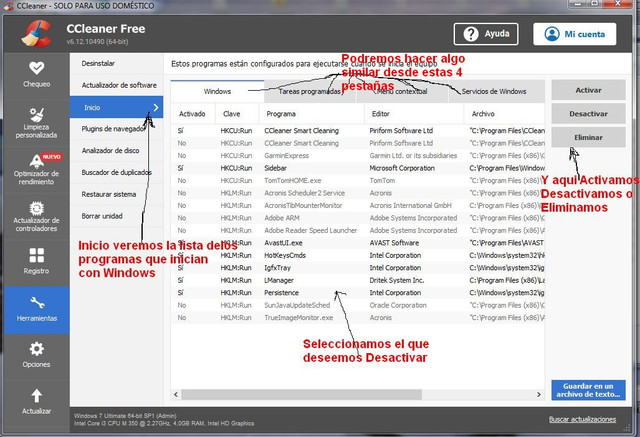Image resolution: width=640 pixels, height=437 pixels.
Task: Open Limpieza personalizada in the sidebar
Action: [36, 122]
